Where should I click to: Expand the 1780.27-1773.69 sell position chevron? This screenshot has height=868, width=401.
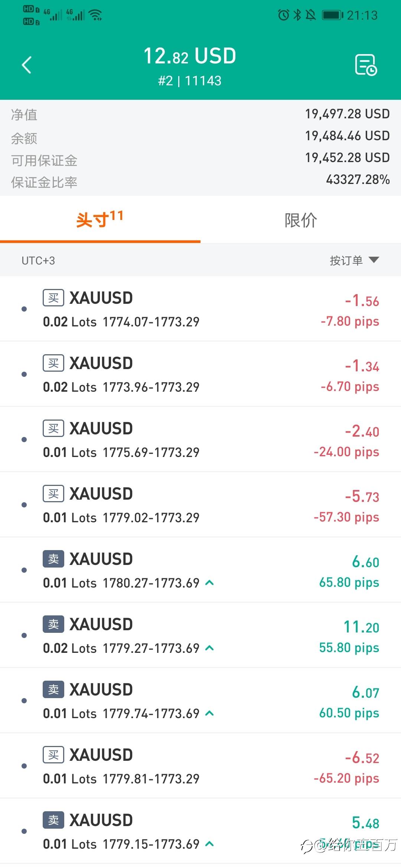point(210,583)
